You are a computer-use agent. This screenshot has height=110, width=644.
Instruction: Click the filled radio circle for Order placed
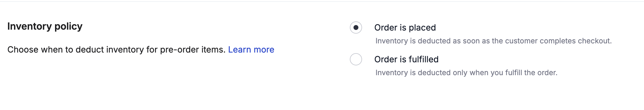(x=356, y=28)
